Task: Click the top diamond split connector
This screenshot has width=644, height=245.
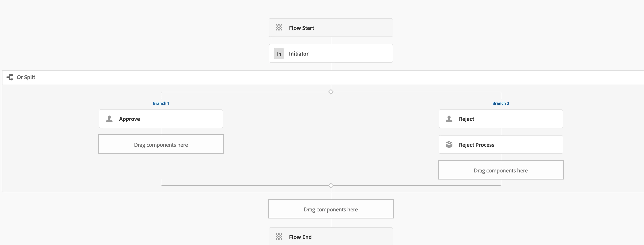Action: point(331,92)
